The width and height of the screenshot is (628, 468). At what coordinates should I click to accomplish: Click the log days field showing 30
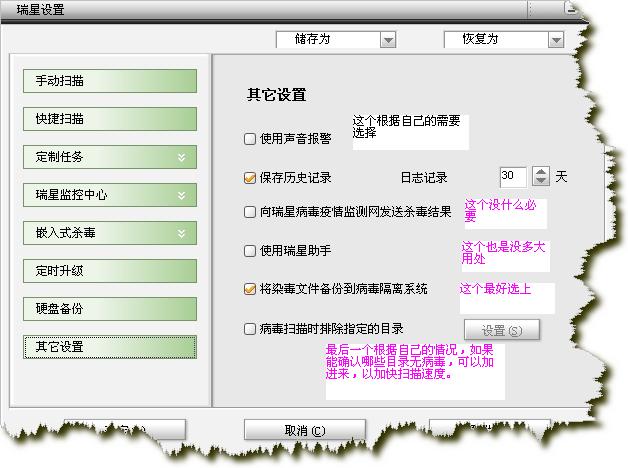click(513, 177)
